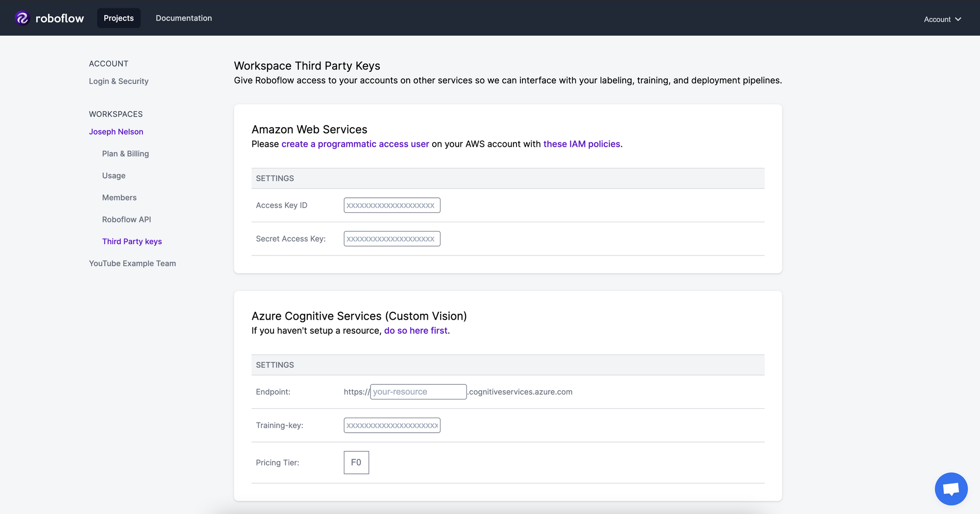Open the create a programmatic access user link
980x514 pixels.
[x=355, y=144]
